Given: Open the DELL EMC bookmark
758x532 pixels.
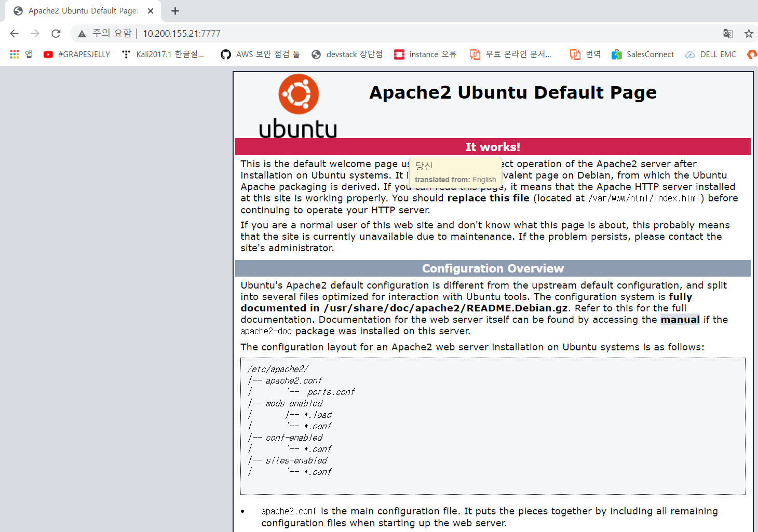Looking at the screenshot, I should click(711, 54).
